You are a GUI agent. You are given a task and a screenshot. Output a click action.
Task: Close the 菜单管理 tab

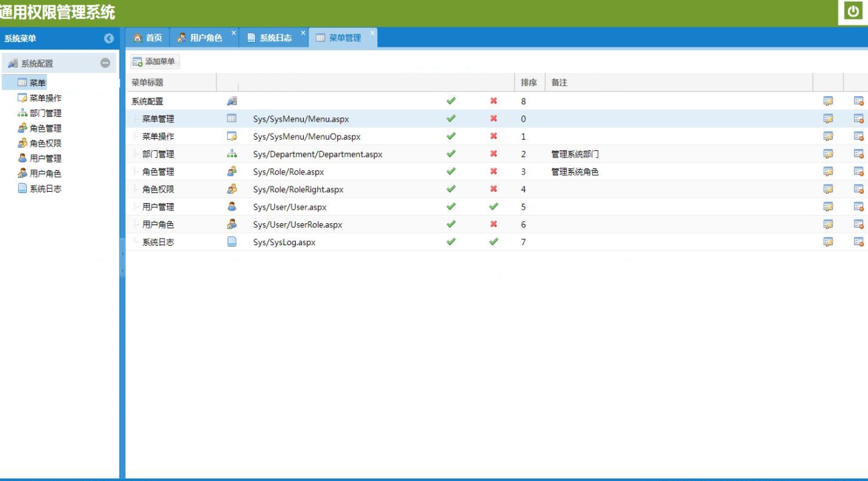(372, 33)
